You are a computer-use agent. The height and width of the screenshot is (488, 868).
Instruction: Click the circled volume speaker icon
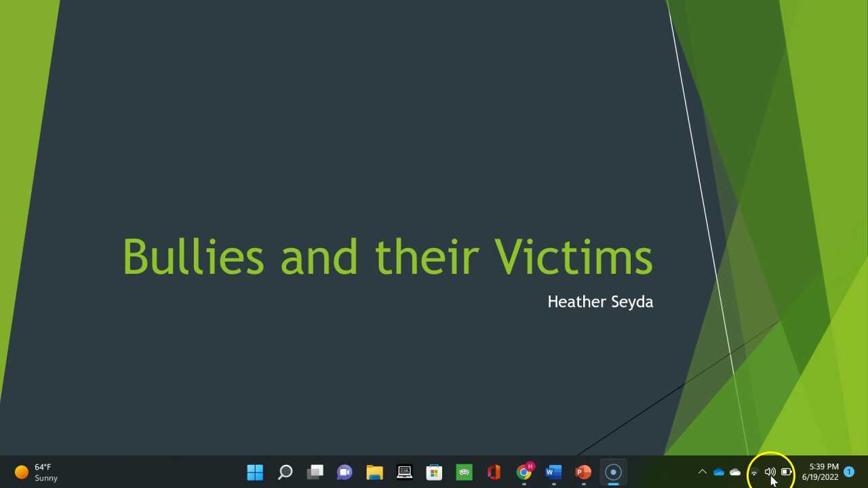(x=770, y=472)
